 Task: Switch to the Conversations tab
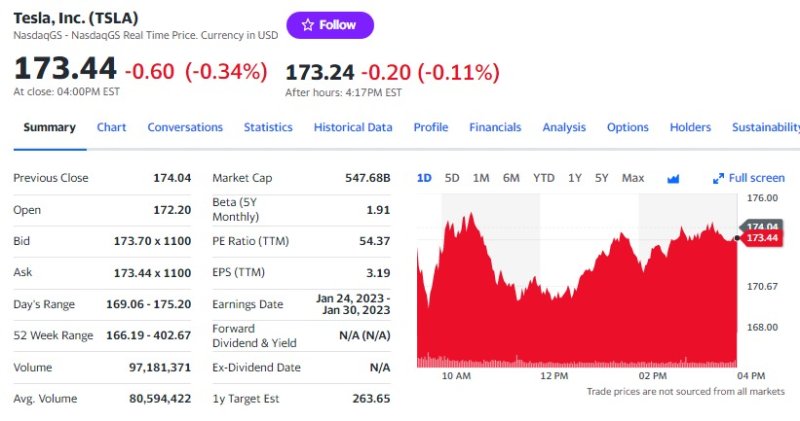pyautogui.click(x=185, y=127)
